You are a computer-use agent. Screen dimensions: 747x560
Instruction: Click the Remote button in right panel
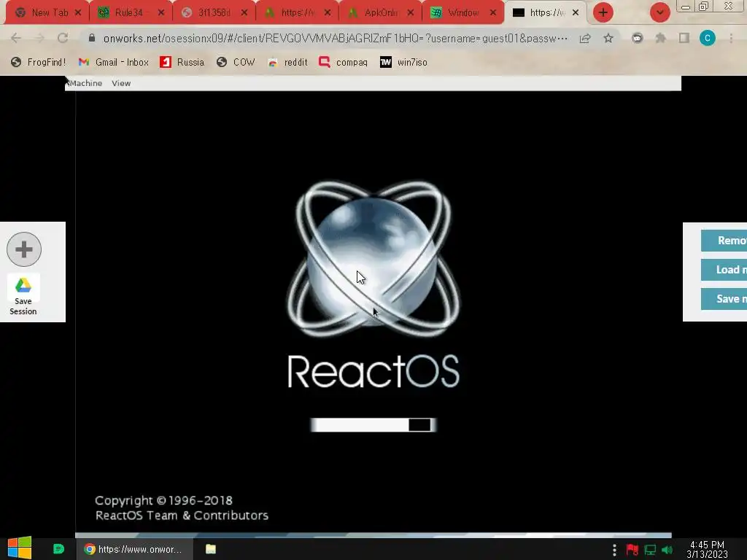[x=724, y=241]
